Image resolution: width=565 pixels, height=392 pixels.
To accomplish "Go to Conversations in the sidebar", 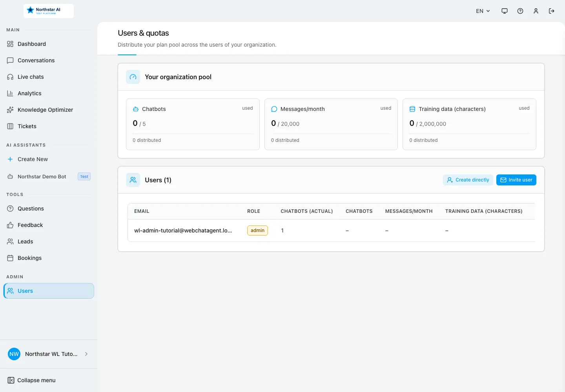I will (49, 60).
